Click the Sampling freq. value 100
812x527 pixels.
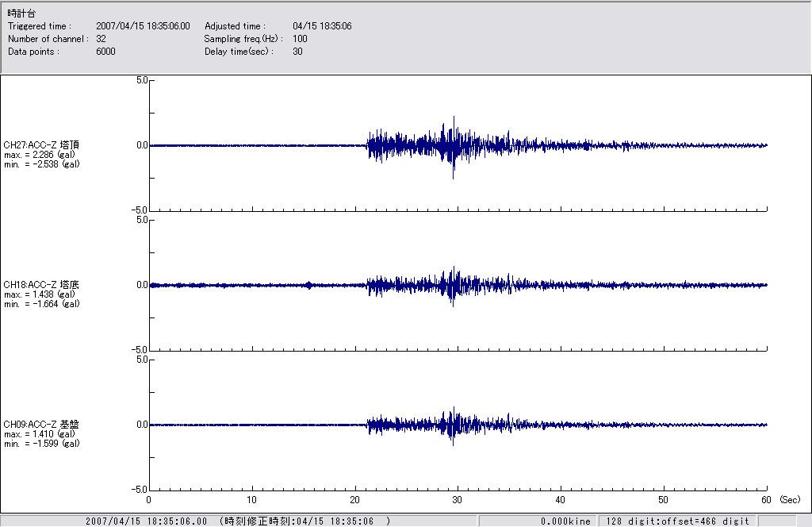tap(300, 39)
